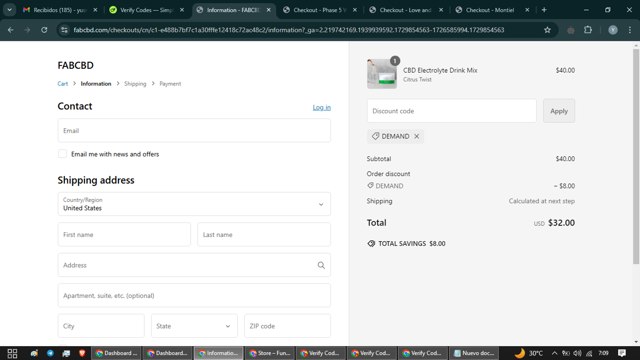Image resolution: width=640 pixels, height=360 pixels.
Task: Open the Chrome Extensions puzzle menu
Action: [x=588, y=30]
